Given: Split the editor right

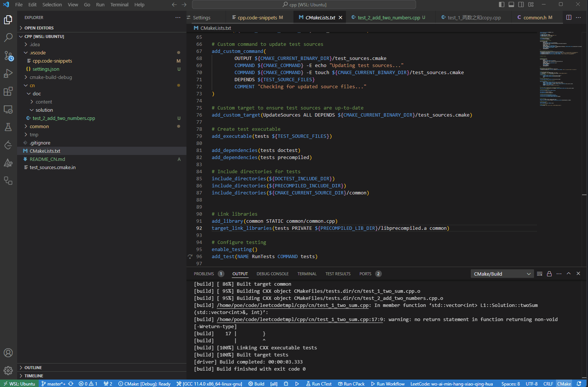Looking at the screenshot, I should 569,18.
